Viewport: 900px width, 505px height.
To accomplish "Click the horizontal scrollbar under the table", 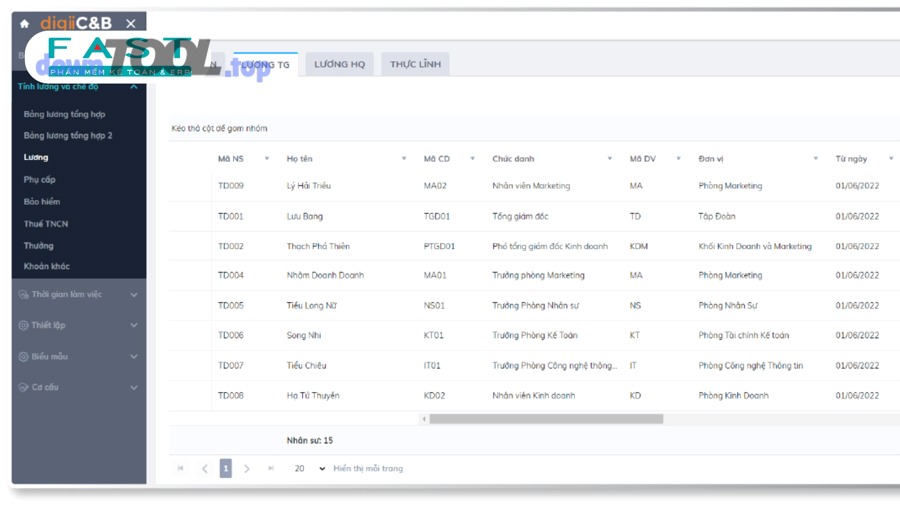I will (546, 419).
